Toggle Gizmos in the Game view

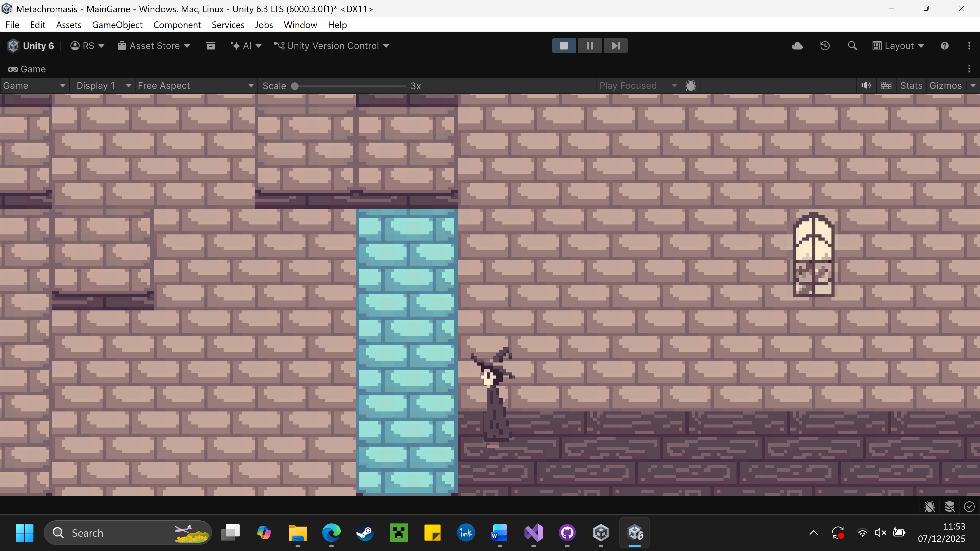click(945, 85)
